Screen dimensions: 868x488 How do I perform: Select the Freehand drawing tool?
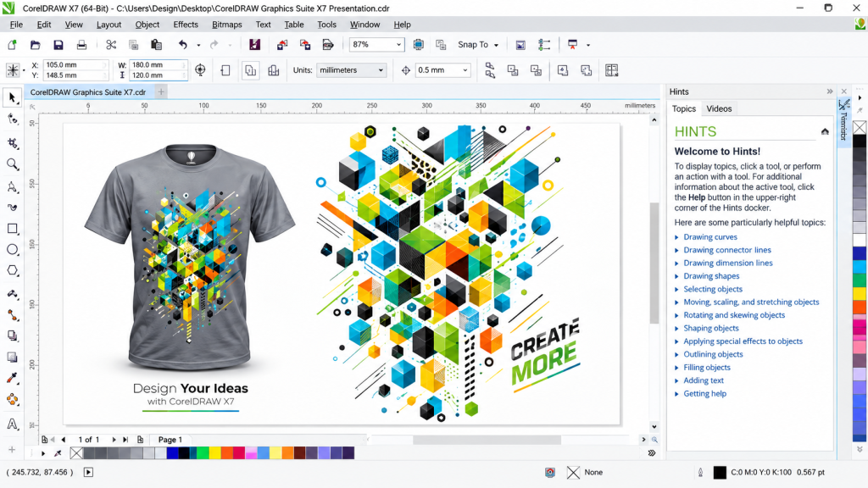tap(12, 187)
